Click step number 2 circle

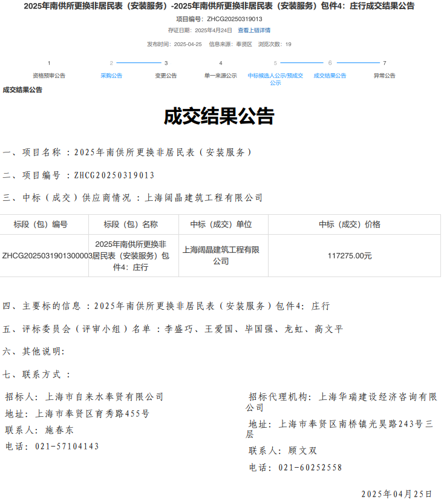pos(111,63)
